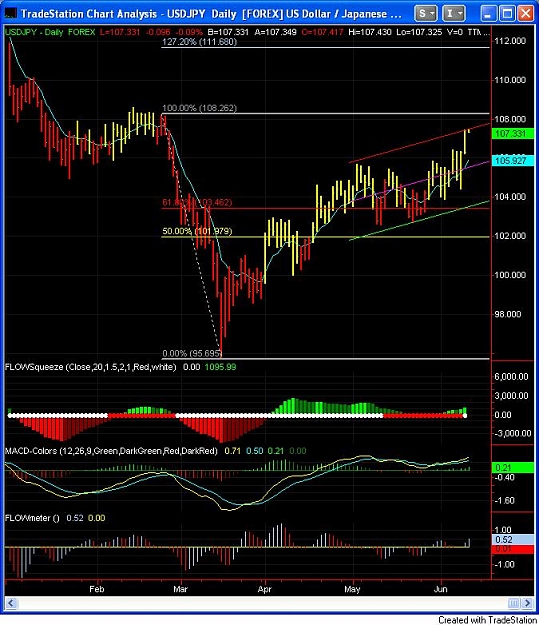
Task: Click the Feb label on time axis
Action: (x=96, y=589)
